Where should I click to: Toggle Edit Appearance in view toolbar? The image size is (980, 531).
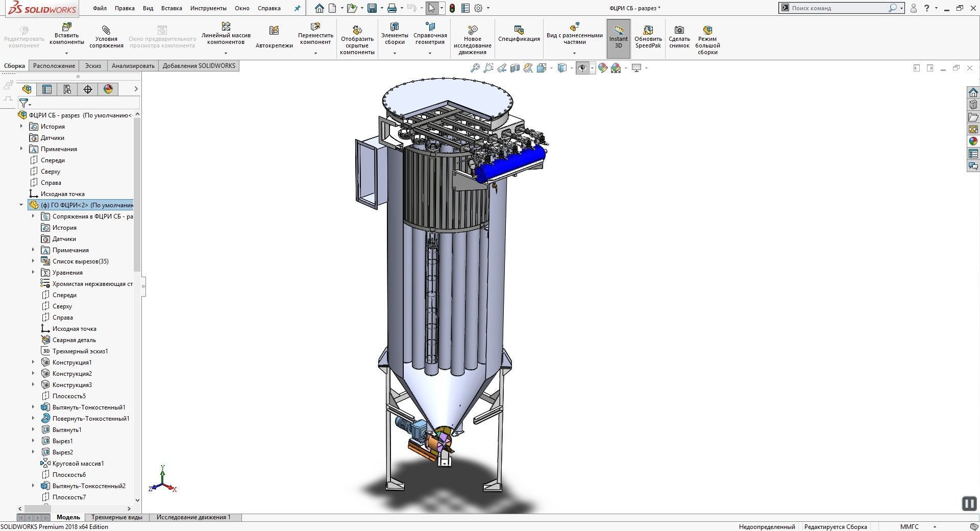[603, 68]
